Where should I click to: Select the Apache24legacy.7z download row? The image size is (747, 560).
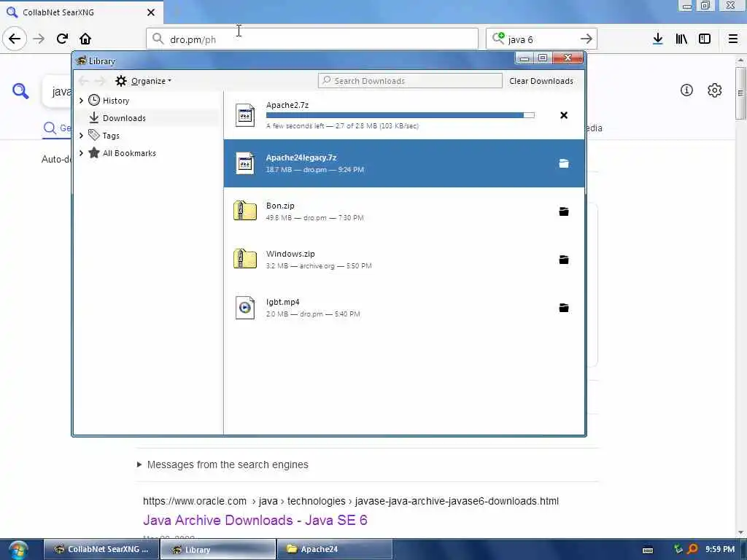point(404,163)
